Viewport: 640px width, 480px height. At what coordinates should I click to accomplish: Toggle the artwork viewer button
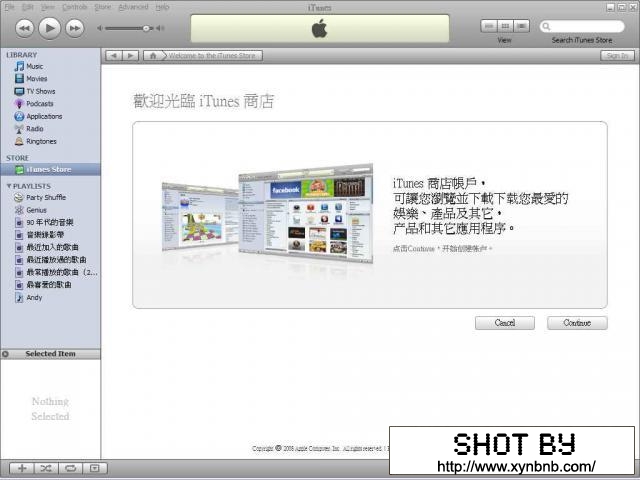point(95,468)
